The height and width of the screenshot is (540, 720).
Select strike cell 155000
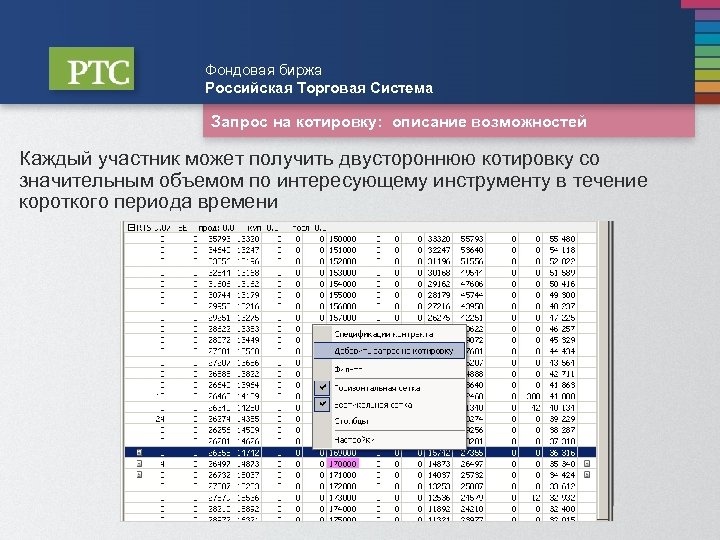343,295
